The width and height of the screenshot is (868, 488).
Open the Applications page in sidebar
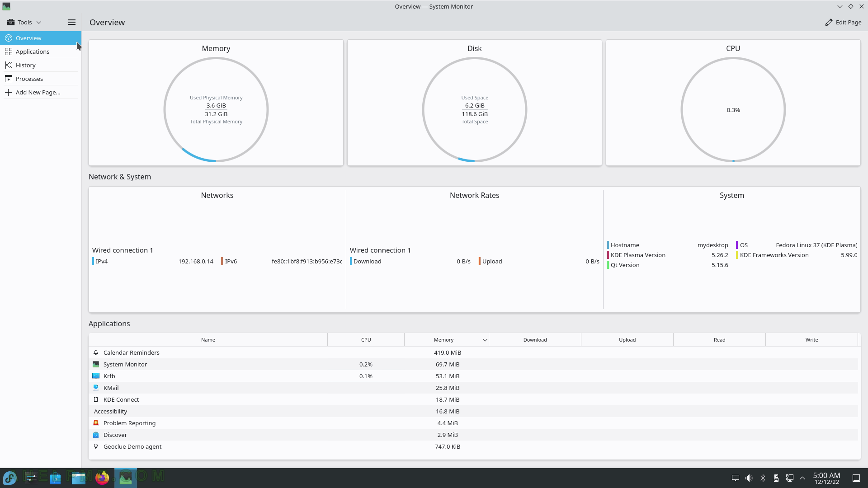[x=41, y=52]
